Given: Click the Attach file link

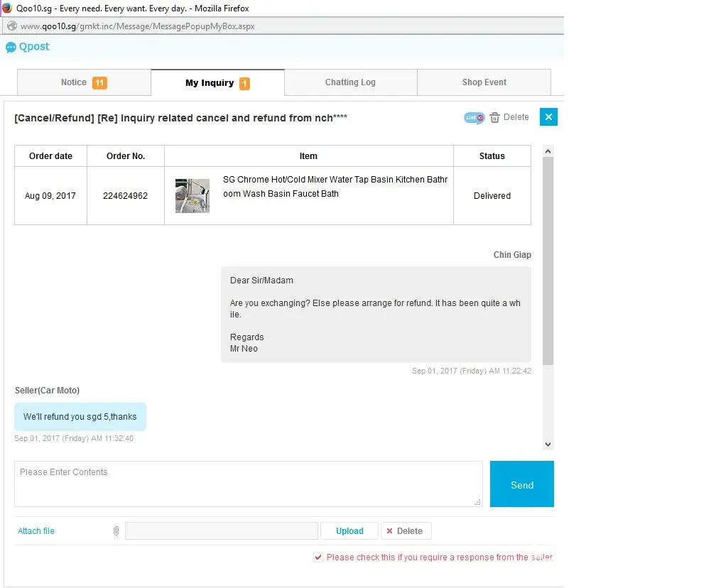Looking at the screenshot, I should click(x=36, y=531).
